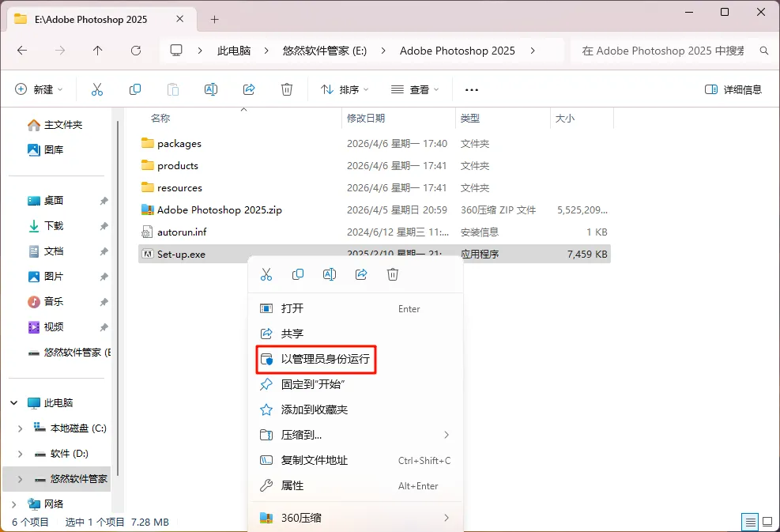Screen dimensions: 780x532
Task: Expand the 本地磁盘 (C:) node
Action: (x=20, y=428)
